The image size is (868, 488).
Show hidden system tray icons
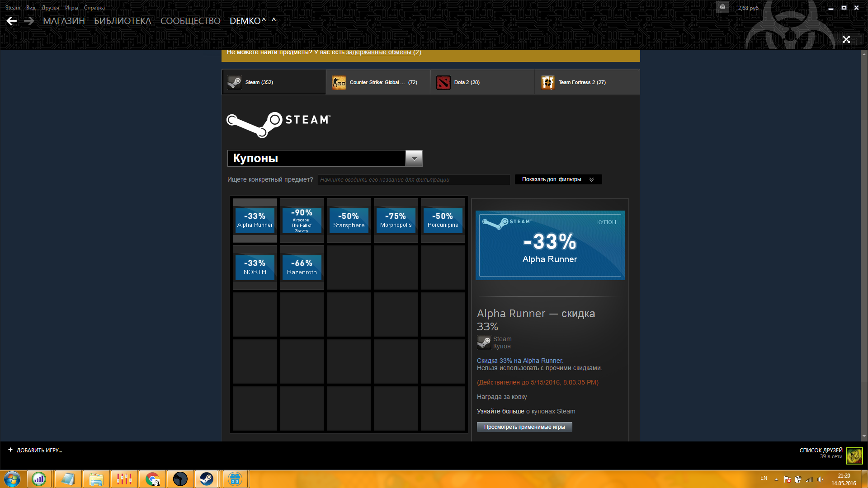pyautogui.click(x=776, y=479)
